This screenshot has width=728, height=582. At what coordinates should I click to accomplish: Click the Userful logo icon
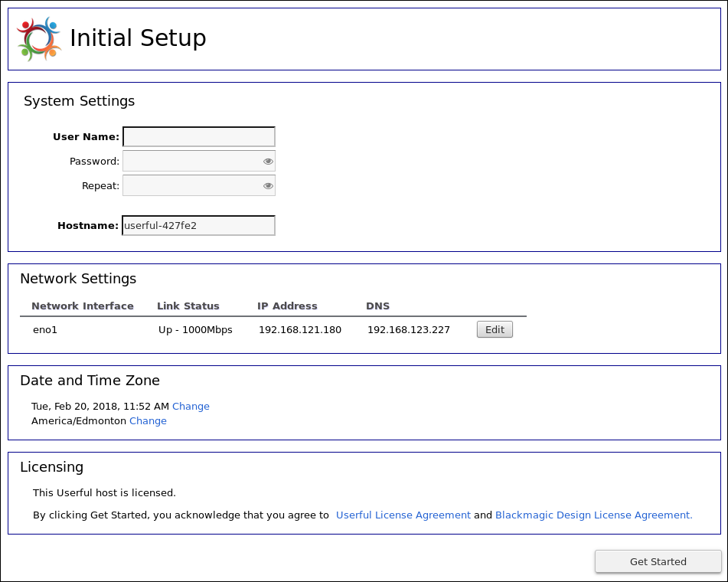coord(39,39)
